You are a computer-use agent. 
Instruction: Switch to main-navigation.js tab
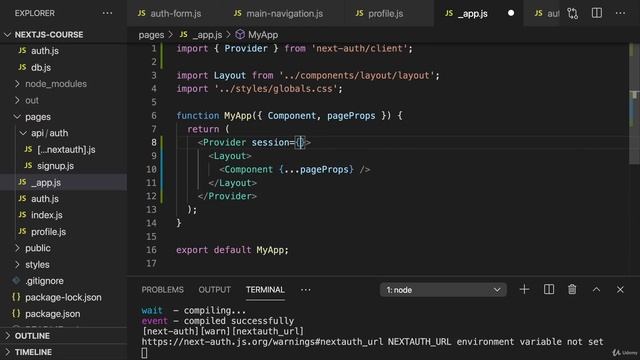tap(284, 13)
